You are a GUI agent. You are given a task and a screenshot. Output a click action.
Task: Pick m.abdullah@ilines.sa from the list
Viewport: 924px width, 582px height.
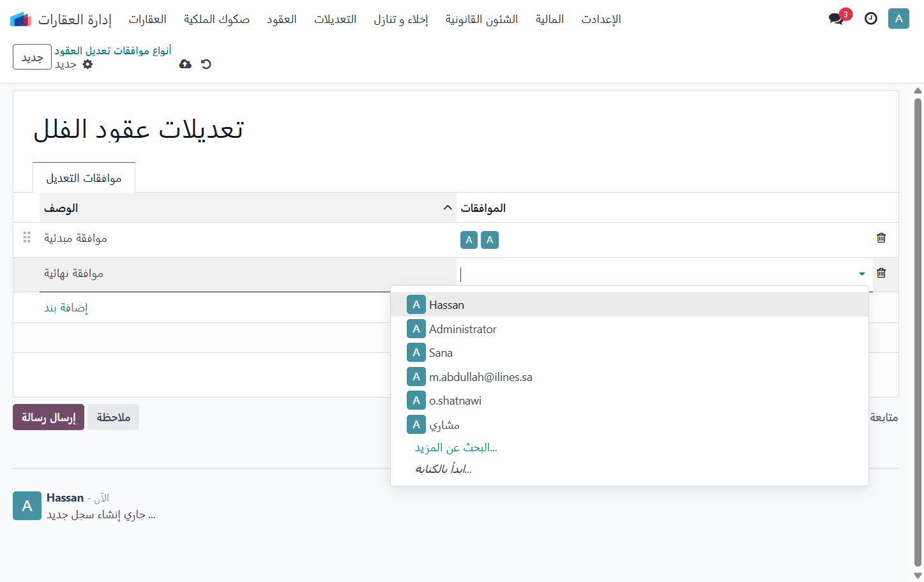coord(630,377)
